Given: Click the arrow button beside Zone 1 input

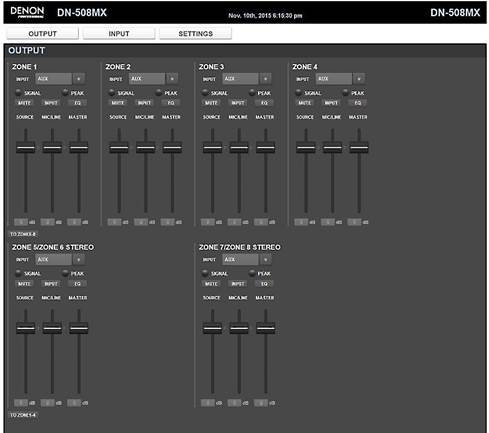Looking at the screenshot, I should point(79,79).
